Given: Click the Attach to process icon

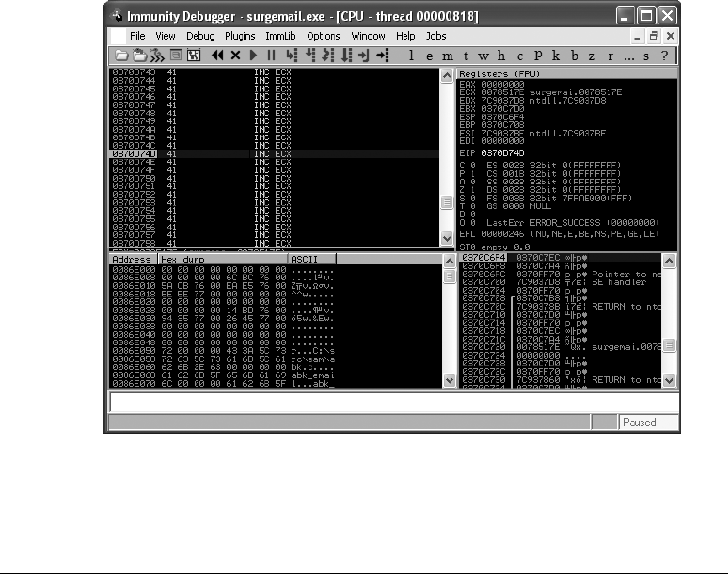Looking at the screenshot, I should tap(139, 56).
